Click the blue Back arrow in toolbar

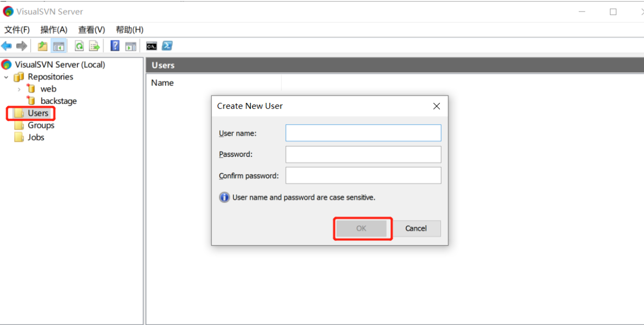click(6, 46)
